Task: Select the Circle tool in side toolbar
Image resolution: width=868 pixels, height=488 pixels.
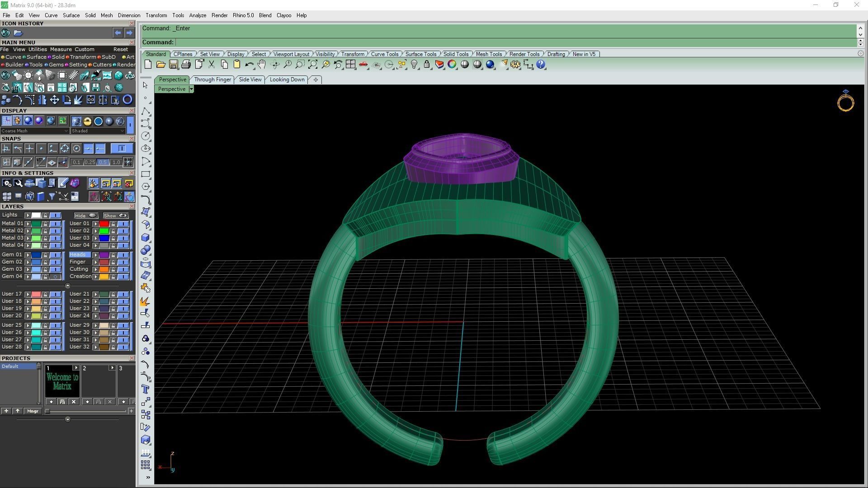Action: pos(146,136)
